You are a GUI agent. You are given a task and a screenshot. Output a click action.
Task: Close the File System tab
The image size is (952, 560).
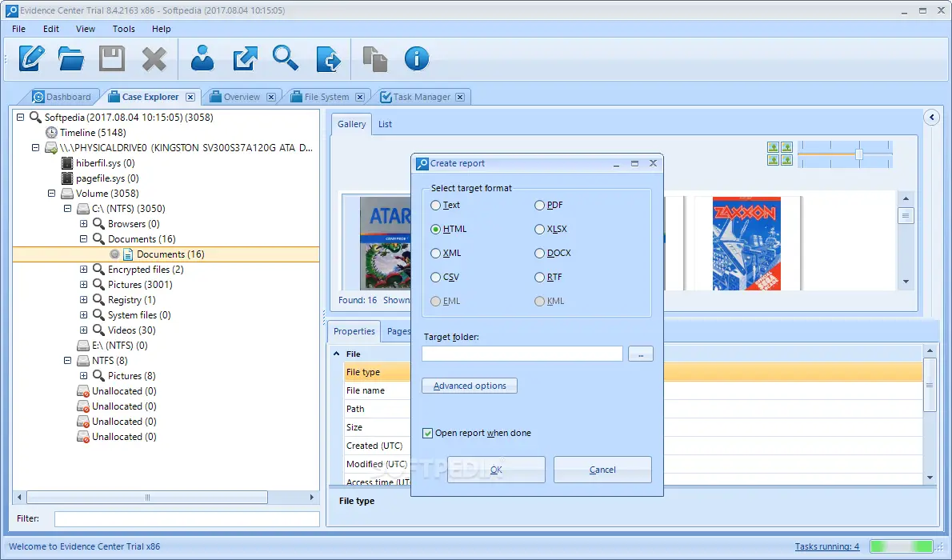pyautogui.click(x=360, y=97)
